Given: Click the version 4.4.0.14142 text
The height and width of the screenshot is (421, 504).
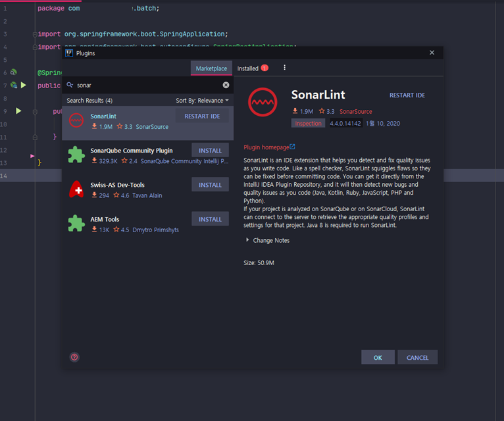Looking at the screenshot, I should [345, 124].
